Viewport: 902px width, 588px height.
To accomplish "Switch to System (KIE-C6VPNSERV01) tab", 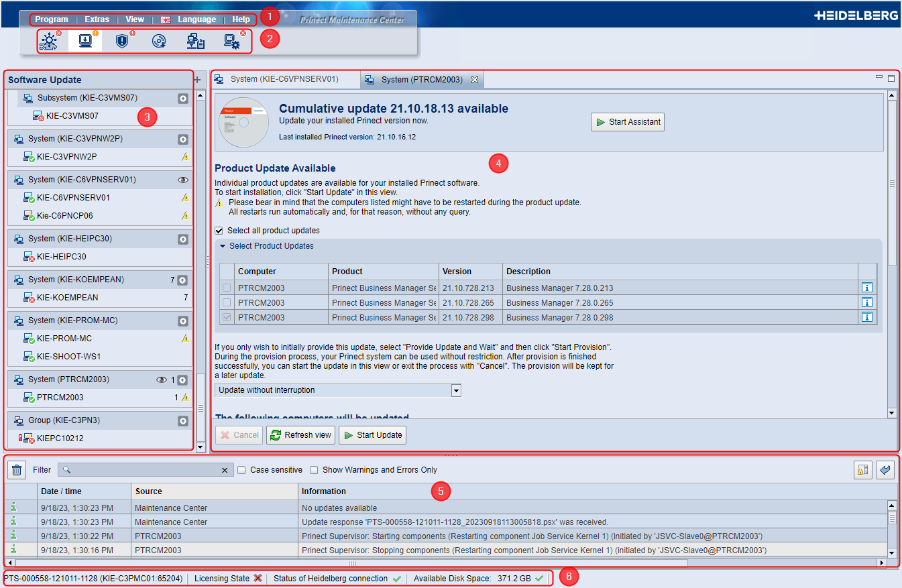I will pyautogui.click(x=284, y=79).
